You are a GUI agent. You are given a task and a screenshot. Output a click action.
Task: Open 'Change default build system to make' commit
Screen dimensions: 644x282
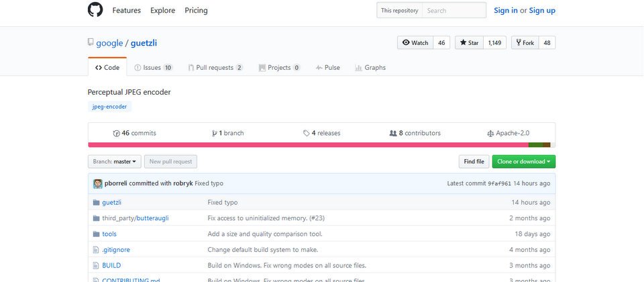pyautogui.click(x=263, y=250)
